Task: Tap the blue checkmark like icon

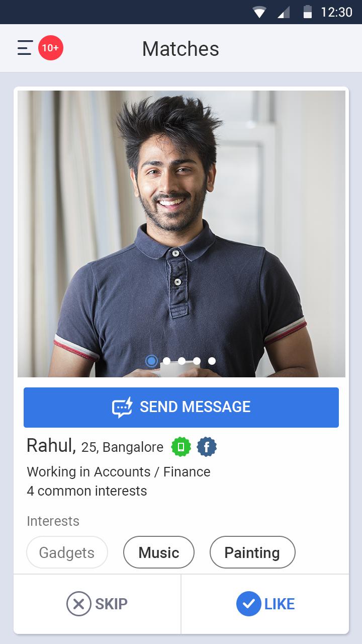Action: 249,604
